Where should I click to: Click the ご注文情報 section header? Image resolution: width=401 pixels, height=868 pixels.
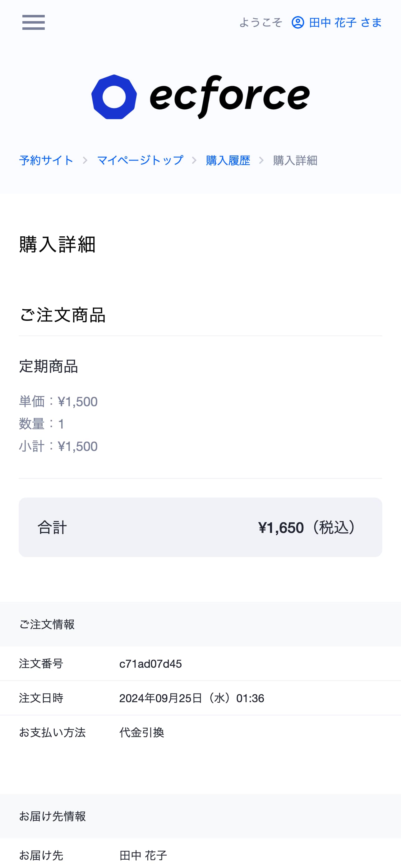tap(47, 625)
